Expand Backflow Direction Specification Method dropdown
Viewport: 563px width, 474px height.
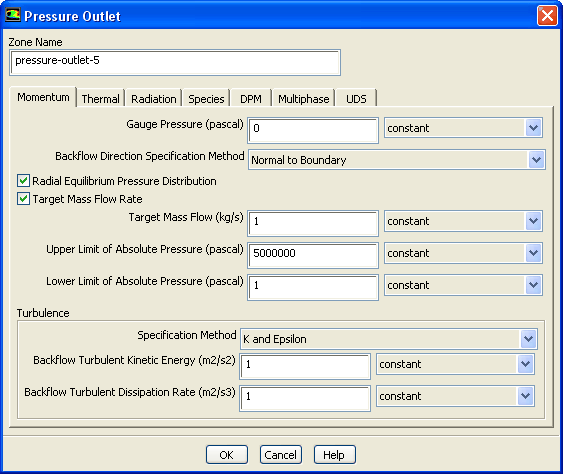point(397,160)
